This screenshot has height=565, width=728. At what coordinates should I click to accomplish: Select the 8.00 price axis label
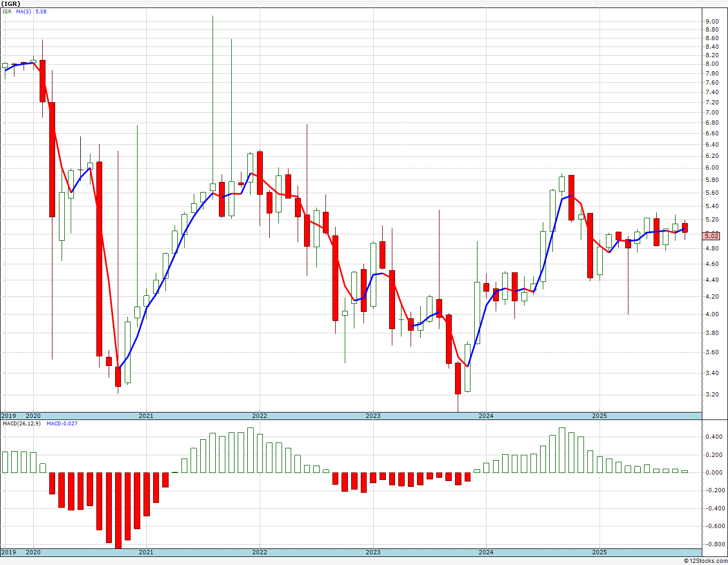click(x=712, y=64)
